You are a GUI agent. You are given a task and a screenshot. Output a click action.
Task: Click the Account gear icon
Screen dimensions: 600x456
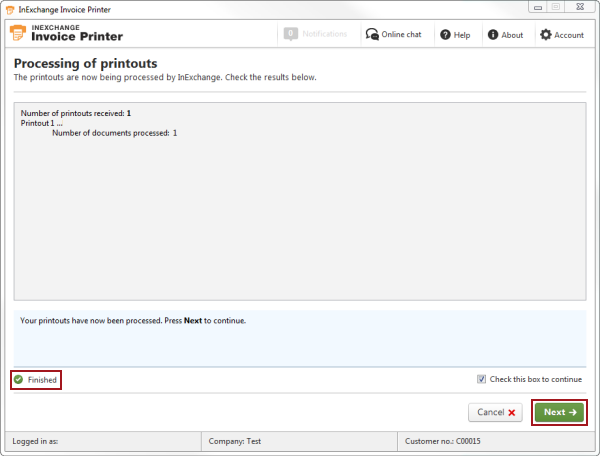click(546, 35)
